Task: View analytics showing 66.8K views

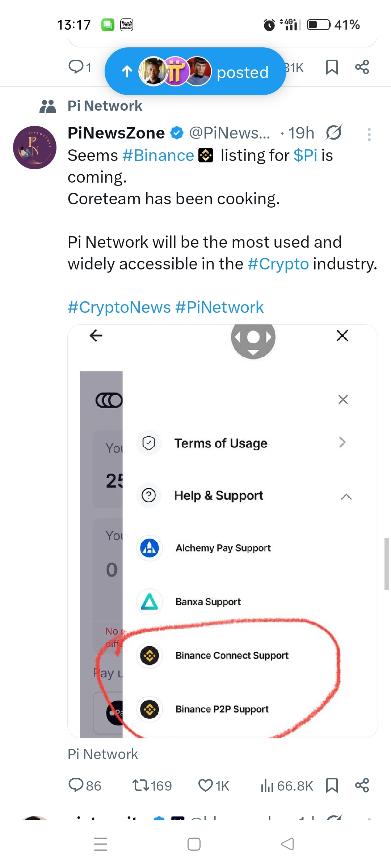Action: pyautogui.click(x=287, y=786)
